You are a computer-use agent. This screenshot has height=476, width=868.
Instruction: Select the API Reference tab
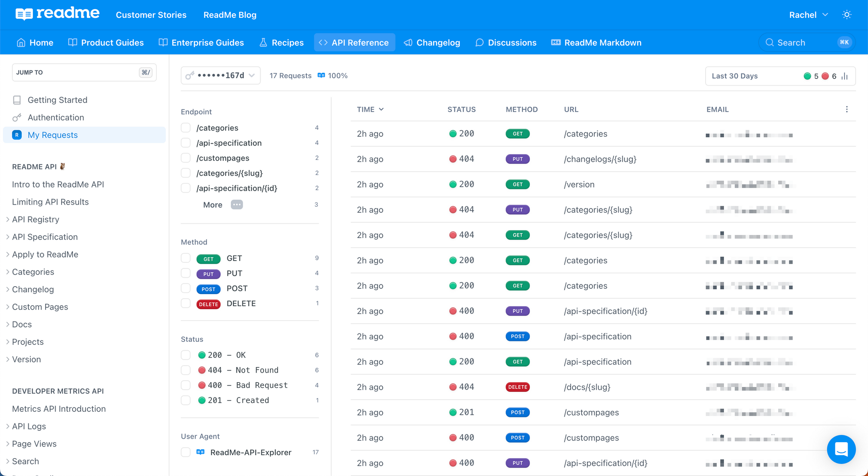point(354,42)
